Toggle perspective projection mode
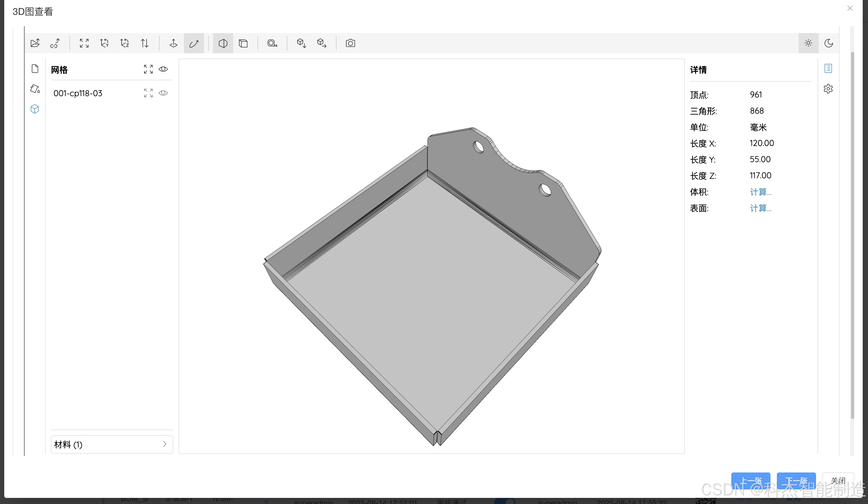The width and height of the screenshot is (868, 504). point(223,43)
